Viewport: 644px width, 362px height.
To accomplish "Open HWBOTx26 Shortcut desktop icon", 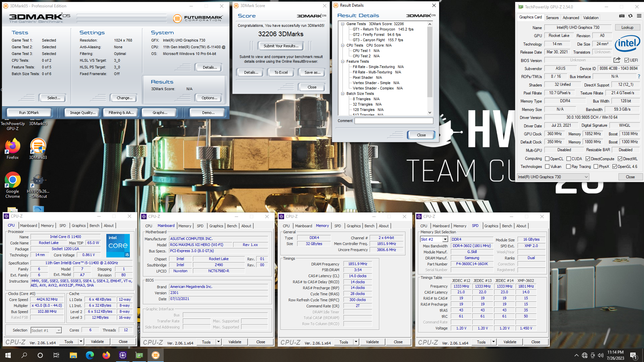I will pyautogui.click(x=38, y=186).
